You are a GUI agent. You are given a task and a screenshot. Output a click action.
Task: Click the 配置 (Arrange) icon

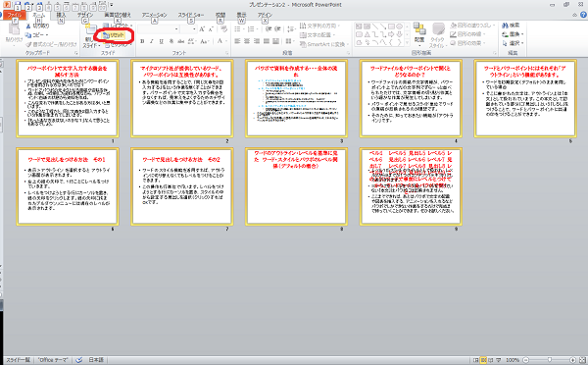tap(419, 28)
